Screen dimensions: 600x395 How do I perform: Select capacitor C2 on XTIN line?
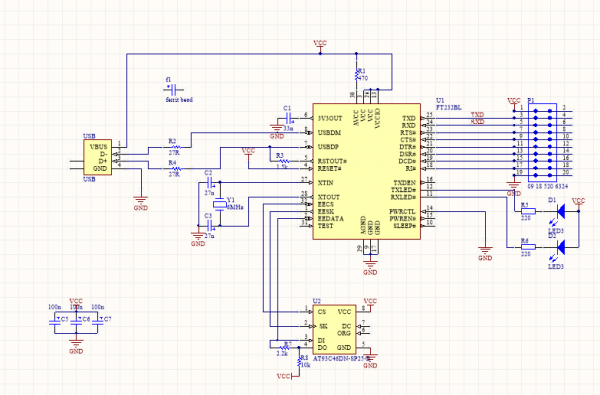(210, 183)
